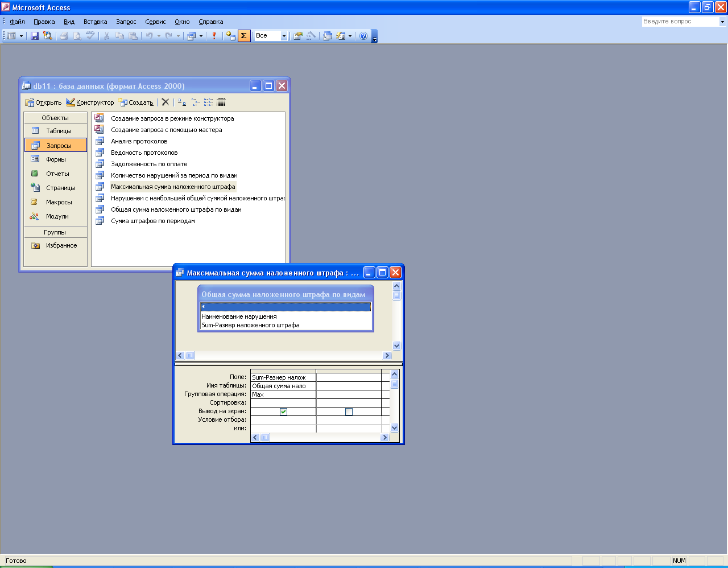Open the Файл menu
Screen dimensions: 728x568
coord(17,22)
